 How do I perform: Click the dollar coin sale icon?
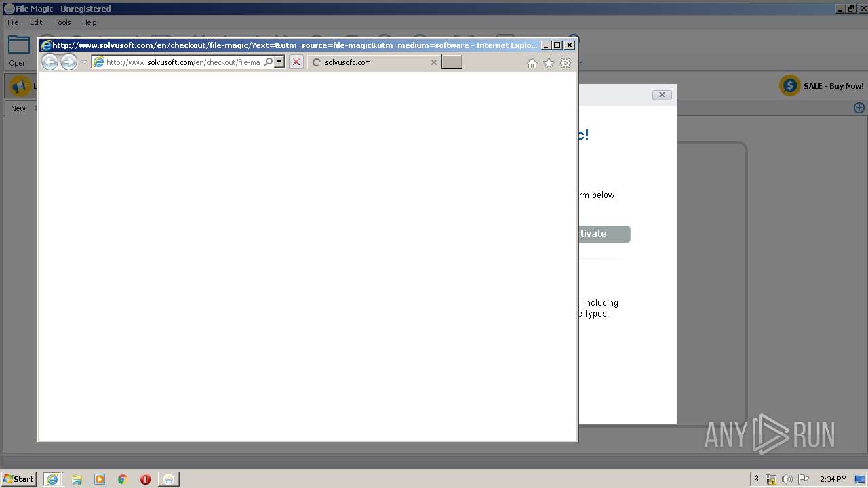point(789,86)
